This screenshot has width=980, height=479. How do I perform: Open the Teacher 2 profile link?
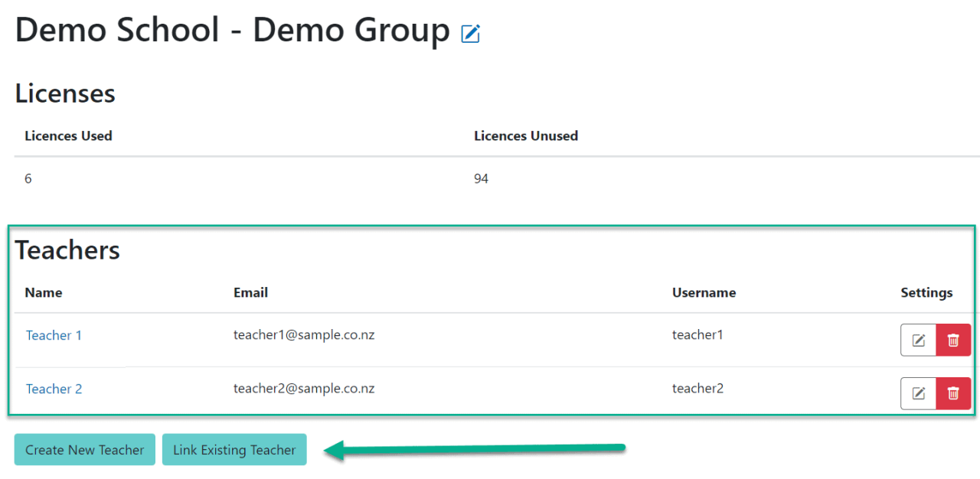point(54,389)
